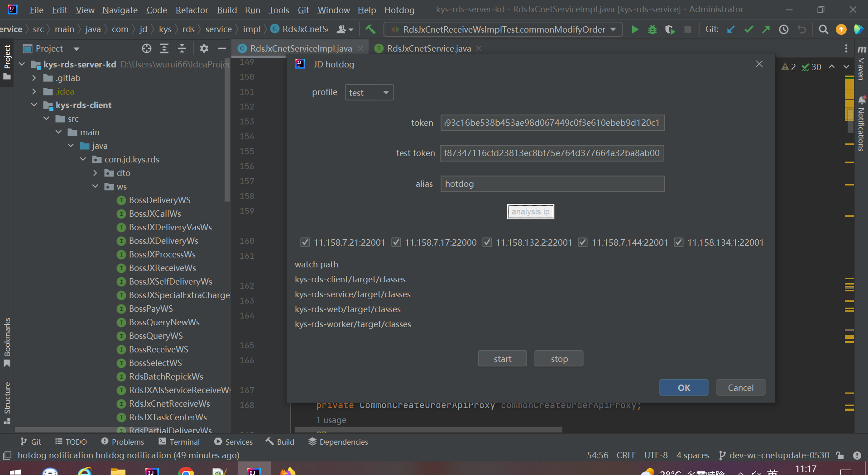Toggle checkbox for 11.158.132.2:22001

pos(487,242)
